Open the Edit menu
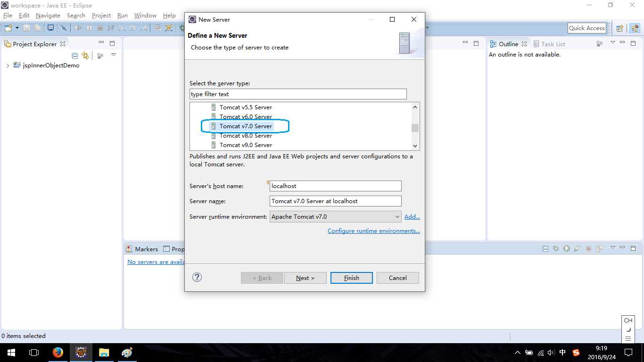Screen dimensions: 644x362 pyautogui.click(x=24, y=16)
